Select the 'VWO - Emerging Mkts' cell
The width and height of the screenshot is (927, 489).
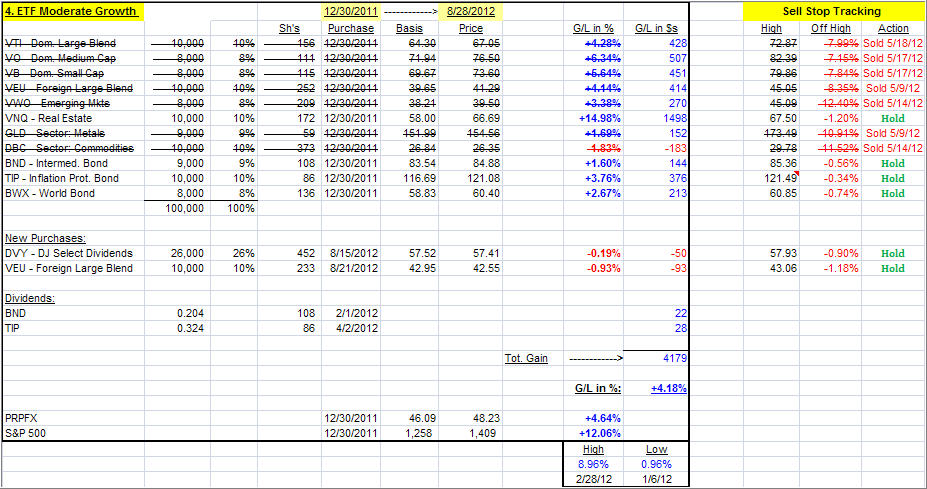point(73,103)
